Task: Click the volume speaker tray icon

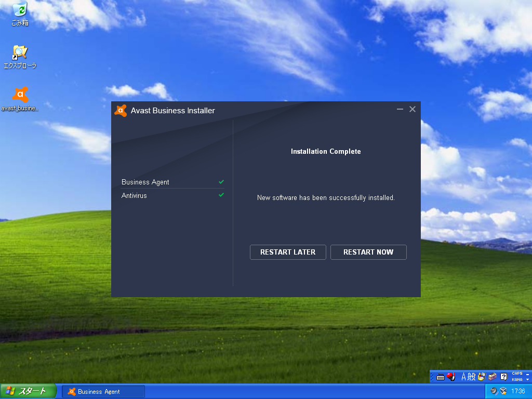Action: tap(494, 391)
